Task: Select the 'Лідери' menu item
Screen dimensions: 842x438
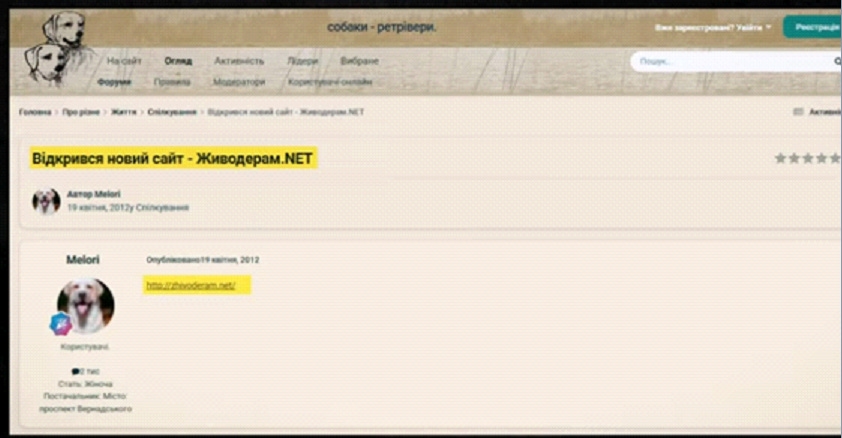Action: click(302, 61)
